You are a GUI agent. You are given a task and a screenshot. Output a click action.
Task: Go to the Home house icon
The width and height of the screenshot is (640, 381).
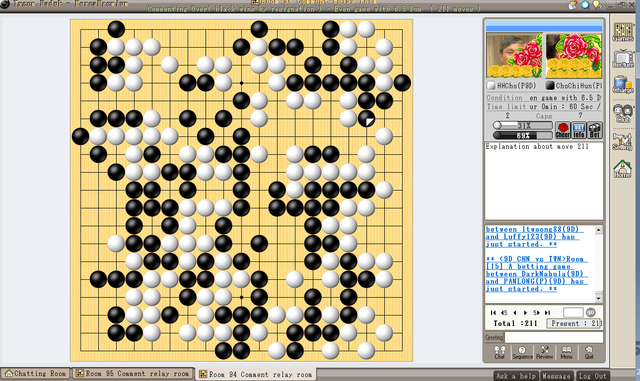click(623, 169)
